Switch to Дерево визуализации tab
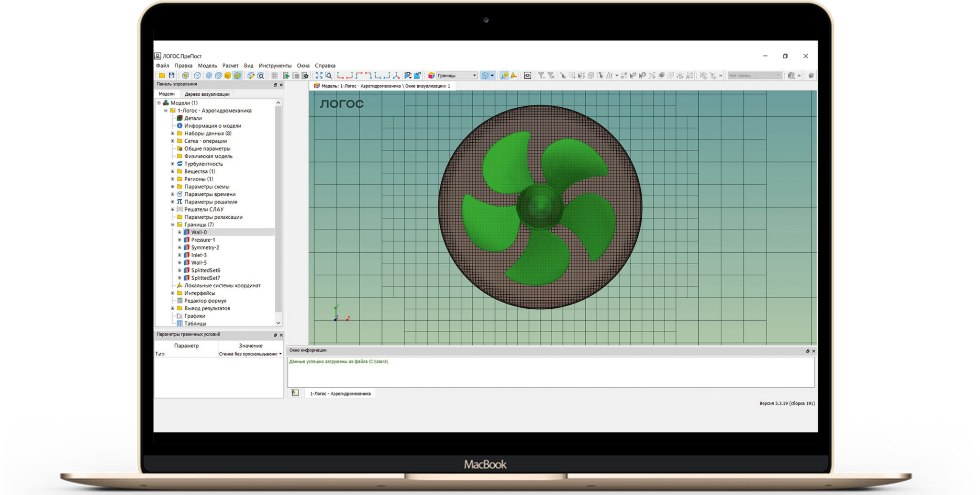Viewport: 980px width, 495px height. point(207,94)
